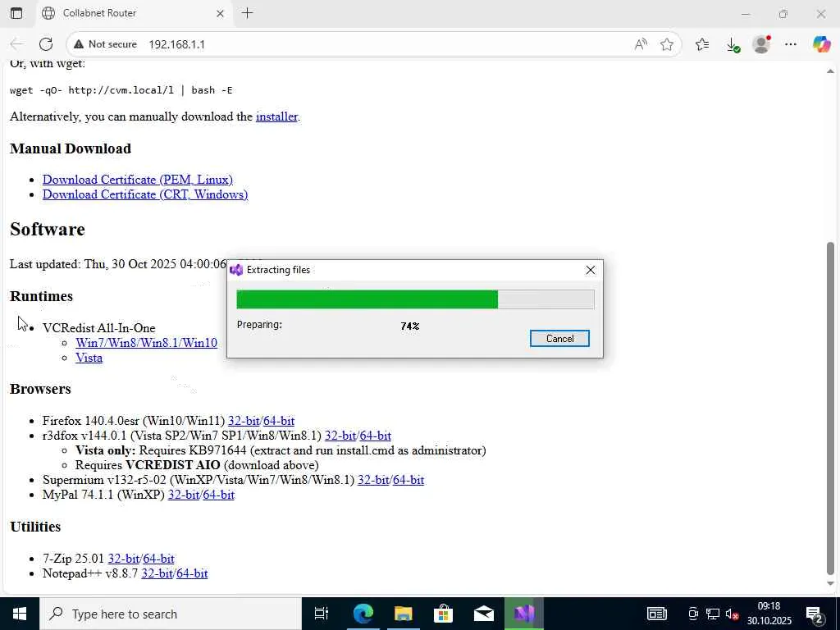The image size is (840, 630).
Task: Open the clock showing 09:18
Action: [x=769, y=614]
